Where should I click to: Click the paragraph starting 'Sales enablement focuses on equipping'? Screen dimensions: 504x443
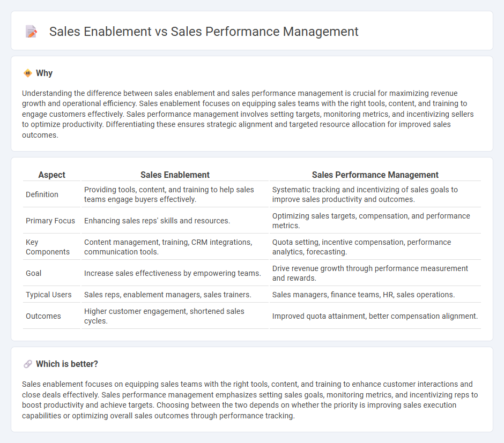tap(250, 400)
